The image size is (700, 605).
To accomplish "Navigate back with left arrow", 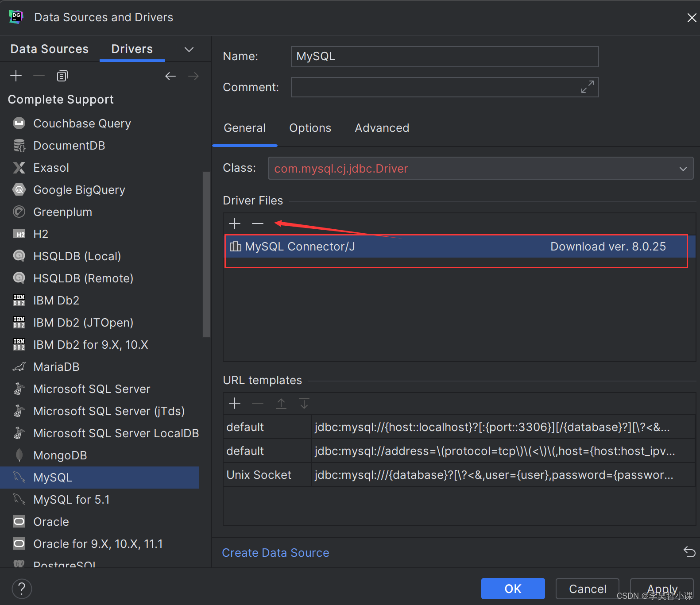I will click(x=170, y=76).
